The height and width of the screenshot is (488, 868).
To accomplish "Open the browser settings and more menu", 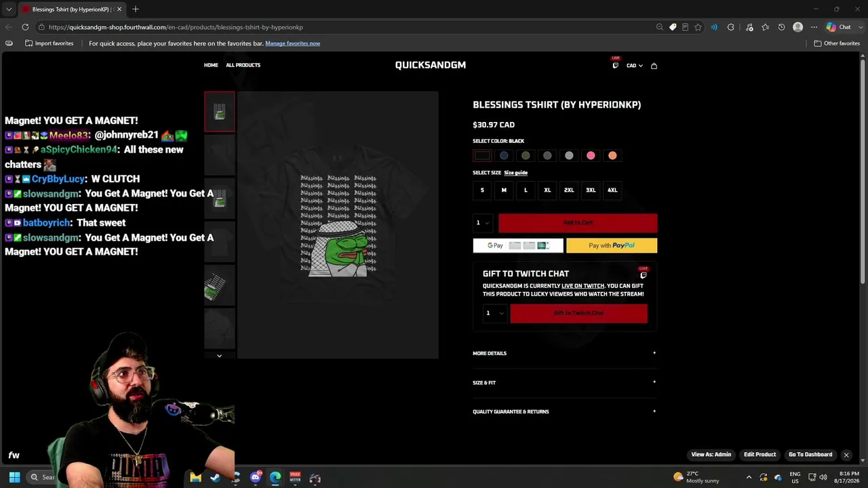I will (814, 27).
